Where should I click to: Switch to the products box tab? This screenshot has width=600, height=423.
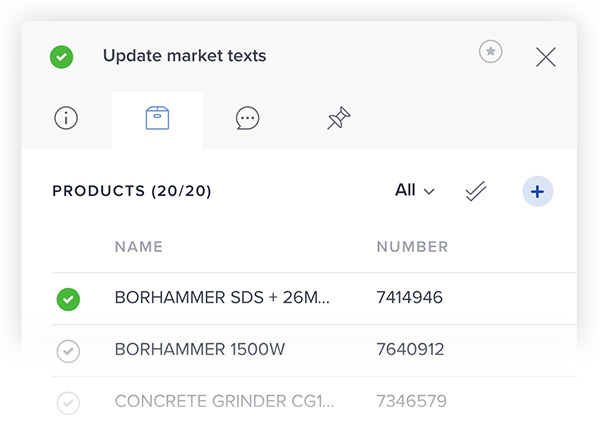point(157,119)
